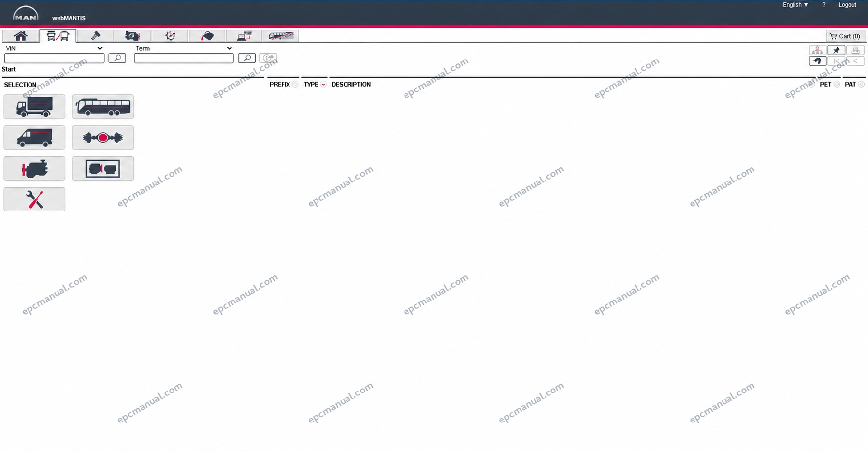Open the axle component category tile
This screenshot has width=868, height=452.
103,138
